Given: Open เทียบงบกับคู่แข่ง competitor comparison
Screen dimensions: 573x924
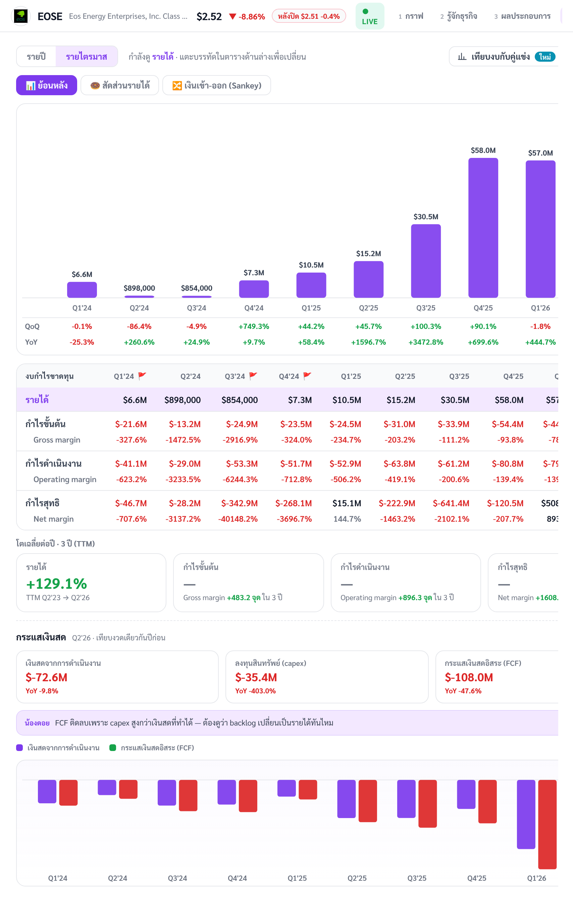Looking at the screenshot, I should (504, 56).
